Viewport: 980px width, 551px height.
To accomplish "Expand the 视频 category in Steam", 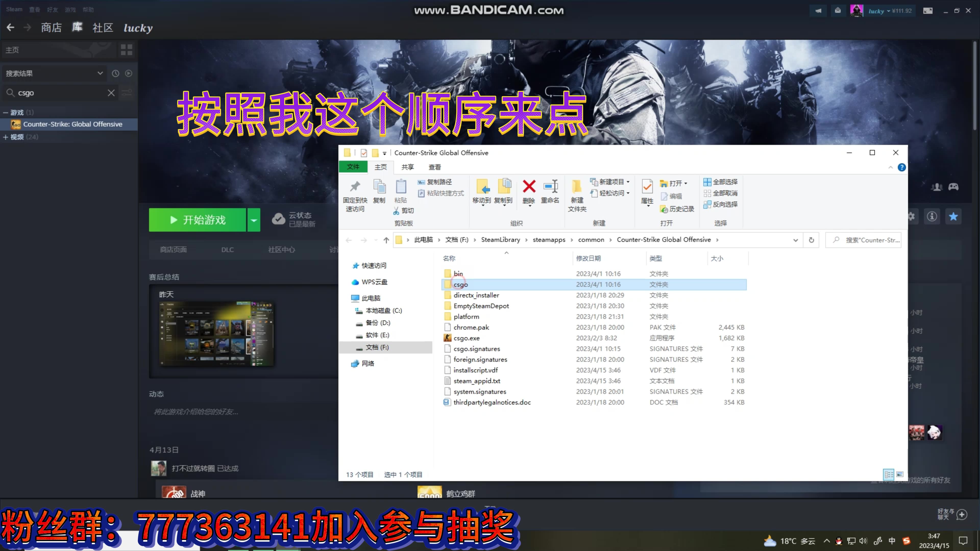I will [6, 137].
